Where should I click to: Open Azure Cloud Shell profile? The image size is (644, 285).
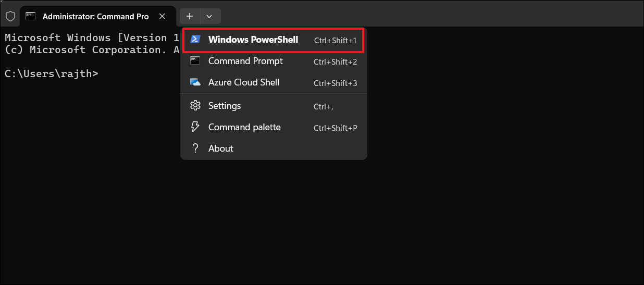tap(243, 82)
